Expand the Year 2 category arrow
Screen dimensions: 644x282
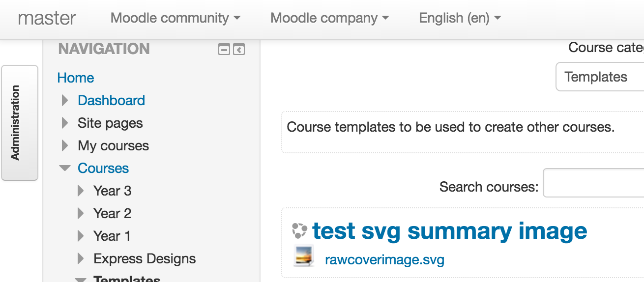(x=81, y=213)
